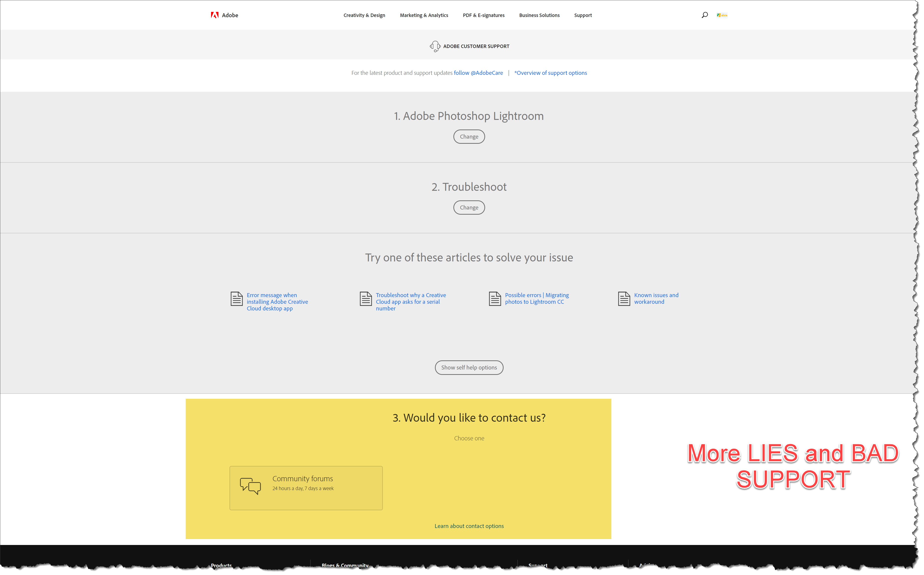The width and height of the screenshot is (924, 575).
Task: Click the profile icon next to search
Action: tap(722, 15)
